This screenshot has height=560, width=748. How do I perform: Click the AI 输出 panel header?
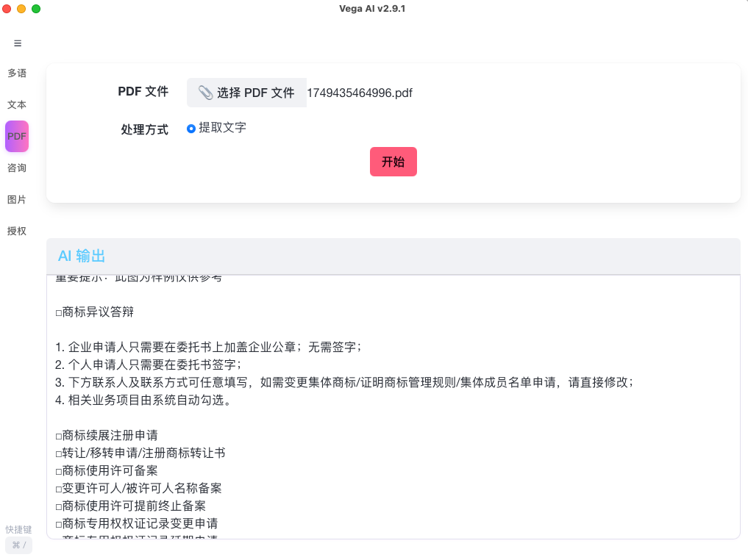point(82,256)
